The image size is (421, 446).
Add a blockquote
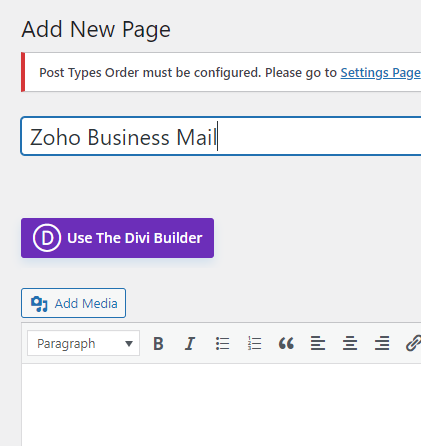pos(286,343)
